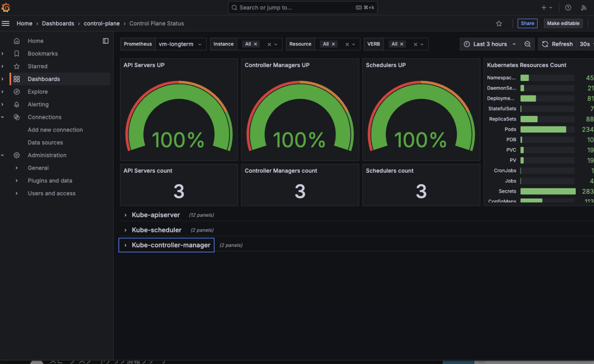
Task: Click the Bookmarks icon in sidebar
Action: 17,53
